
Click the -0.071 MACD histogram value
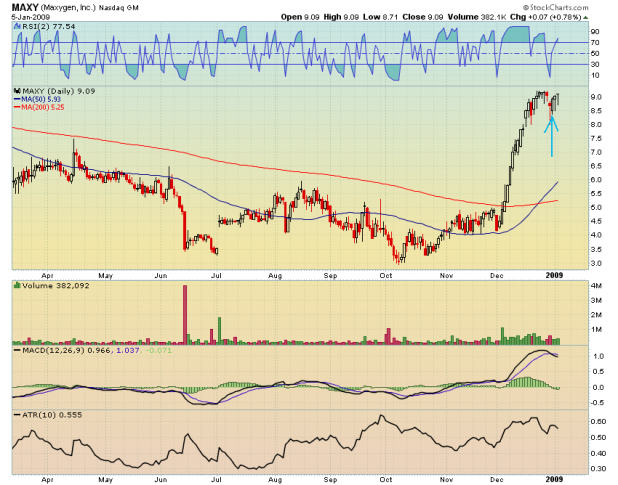pyautogui.click(x=158, y=350)
